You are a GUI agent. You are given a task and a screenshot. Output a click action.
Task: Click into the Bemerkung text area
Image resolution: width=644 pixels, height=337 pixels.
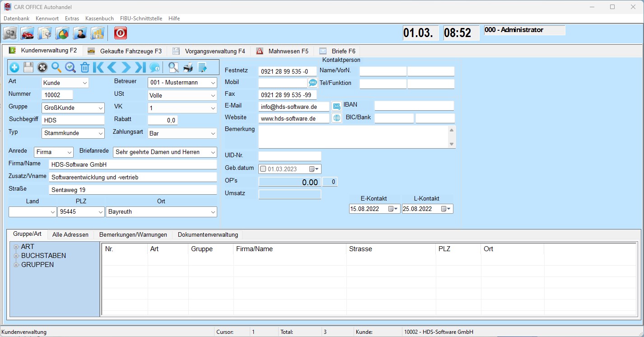pyautogui.click(x=353, y=136)
